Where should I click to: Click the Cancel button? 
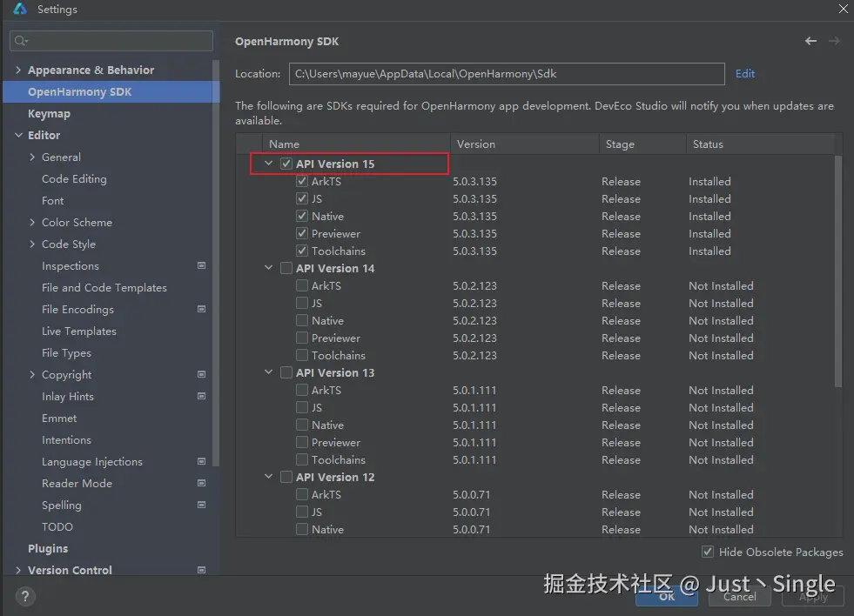click(740, 596)
